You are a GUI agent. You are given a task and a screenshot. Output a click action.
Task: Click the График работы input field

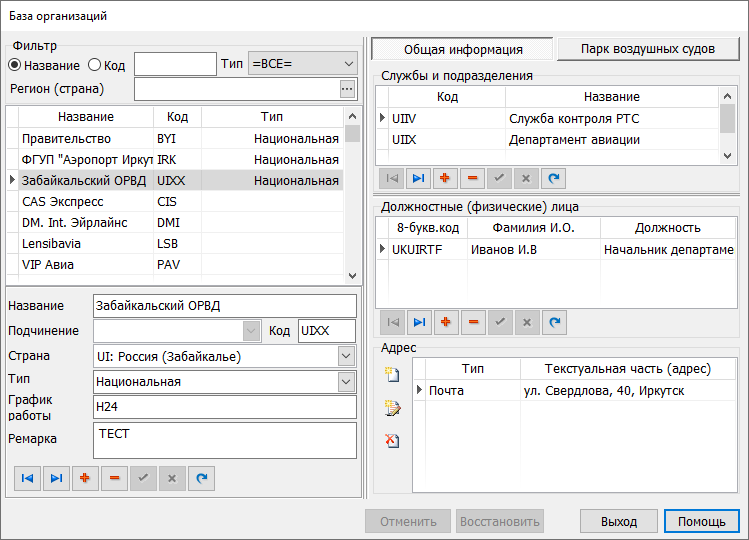224,407
